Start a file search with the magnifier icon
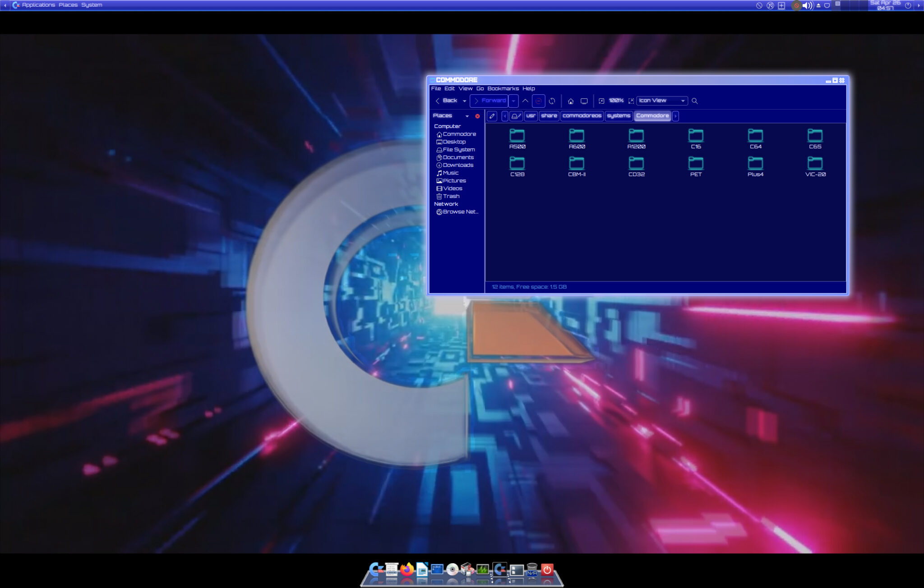The width and height of the screenshot is (924, 588). 695,101
